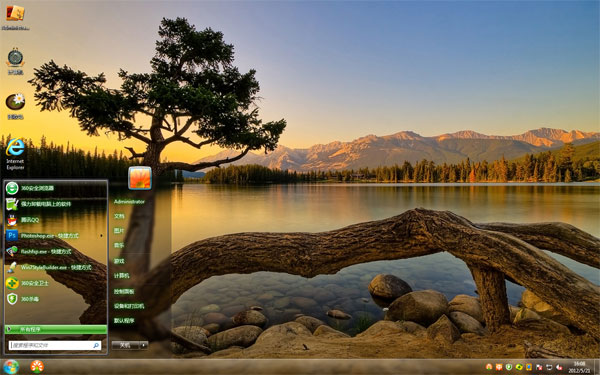Viewport: 600px width, 375px height.
Task: Open Action Center flag tray icon
Action: pos(539,367)
